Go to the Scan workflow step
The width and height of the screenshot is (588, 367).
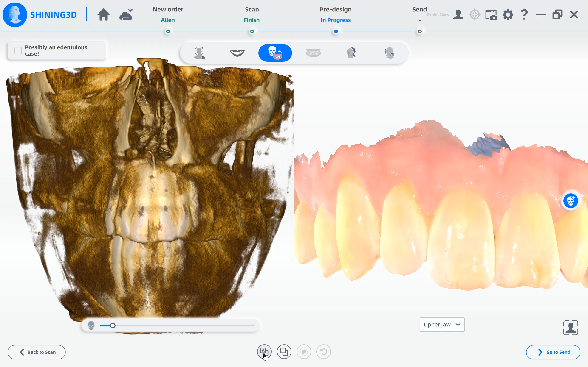tap(252, 14)
